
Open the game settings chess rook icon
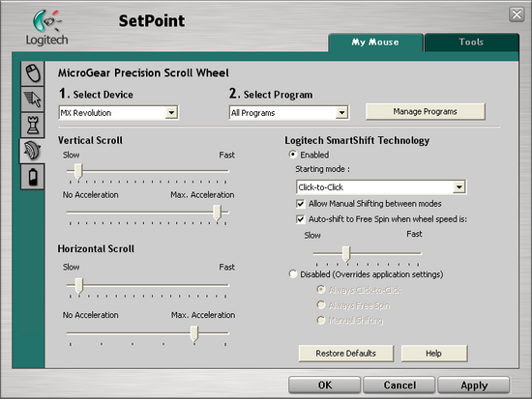(33, 125)
